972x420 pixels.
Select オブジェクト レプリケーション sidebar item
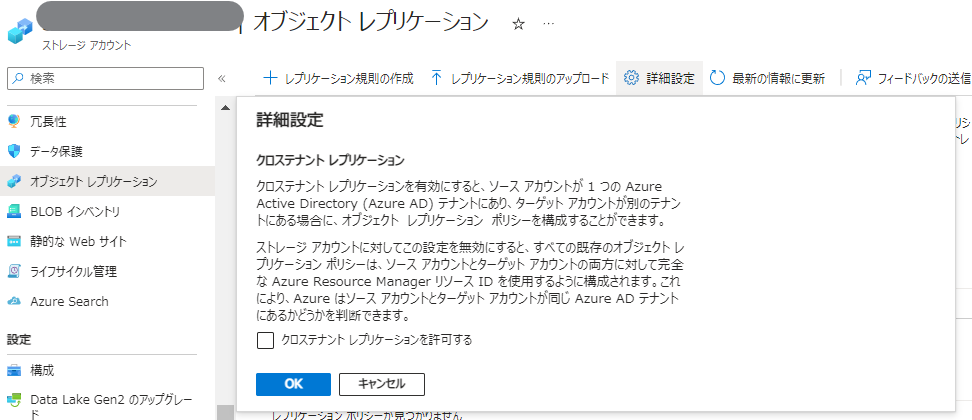tap(108, 182)
